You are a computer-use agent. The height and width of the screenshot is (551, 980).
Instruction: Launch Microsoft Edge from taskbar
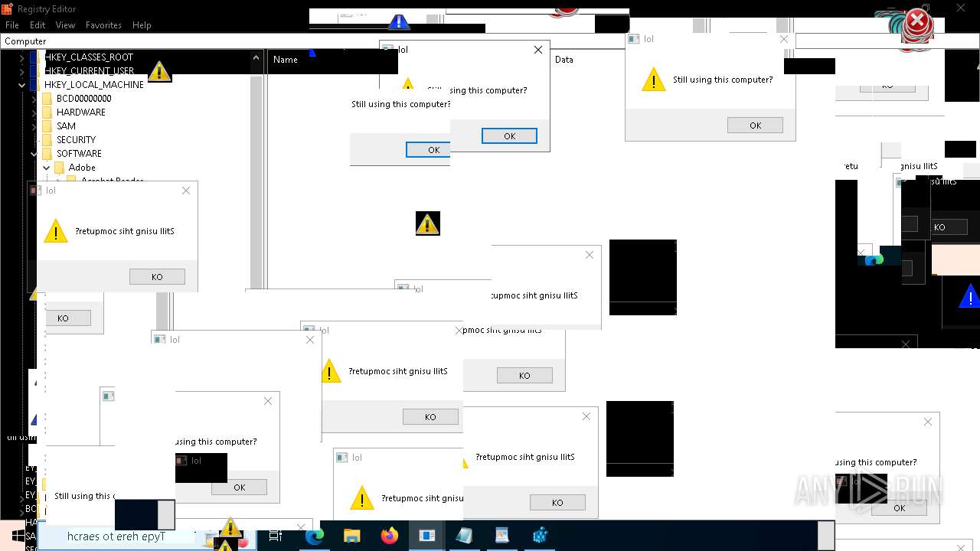coord(315,536)
